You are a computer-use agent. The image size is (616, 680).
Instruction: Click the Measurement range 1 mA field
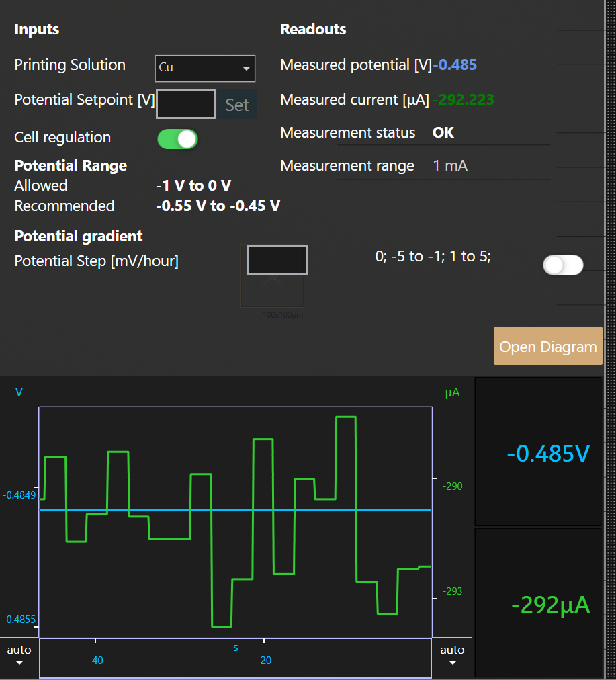pyautogui.click(x=450, y=166)
